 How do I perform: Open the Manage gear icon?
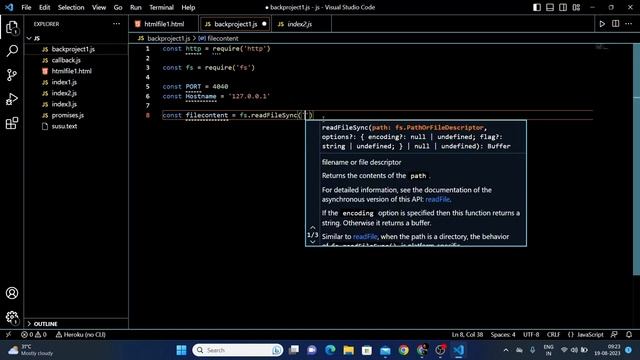tap(12, 317)
